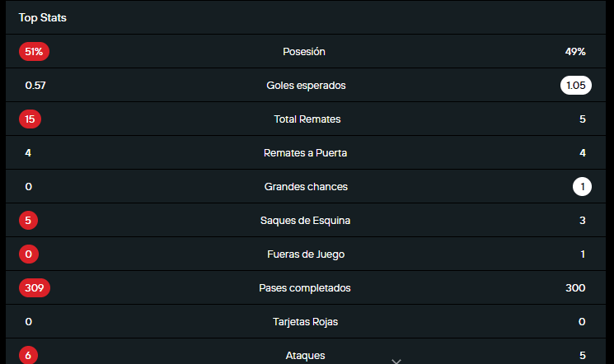Select the Saques de Esquina label
614x364 pixels.
coord(306,220)
